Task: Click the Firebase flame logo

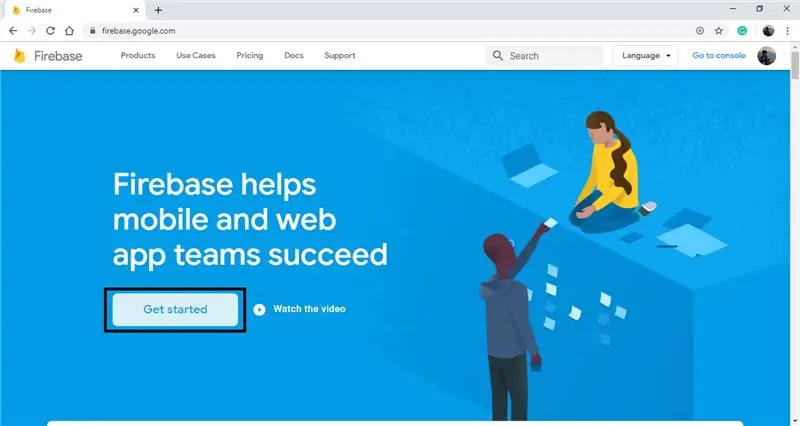Action: point(19,56)
